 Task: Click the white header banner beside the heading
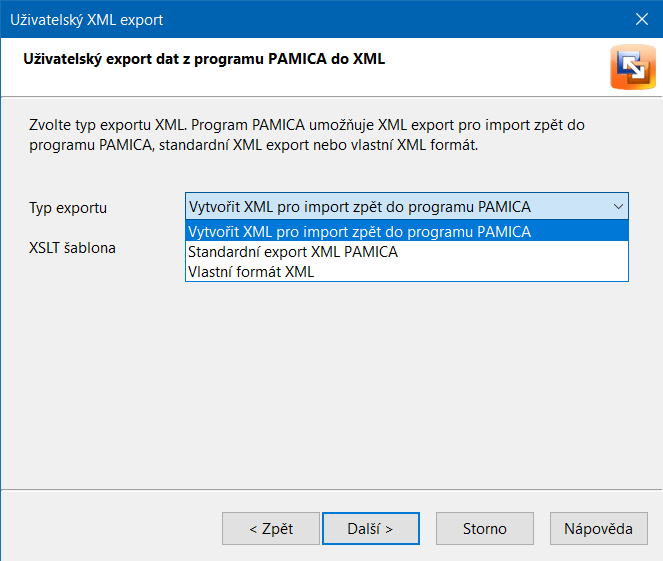tap(495, 67)
